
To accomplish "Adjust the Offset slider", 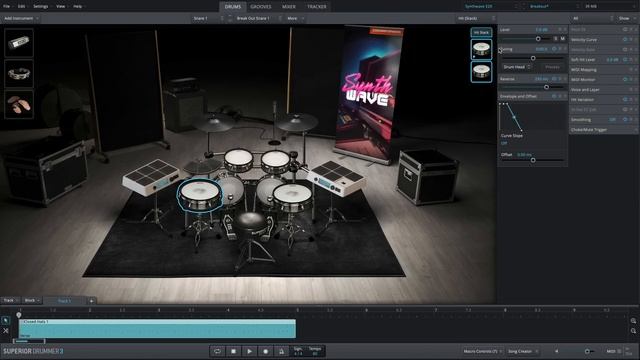I will [533, 160].
